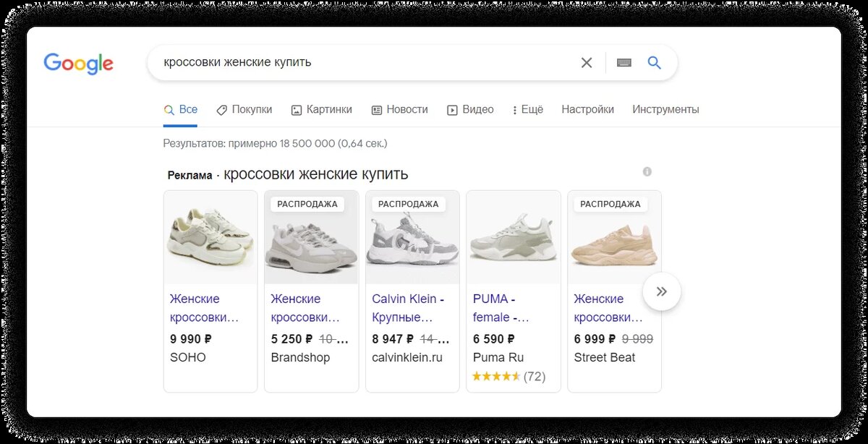Click the Реклама label

190,175
